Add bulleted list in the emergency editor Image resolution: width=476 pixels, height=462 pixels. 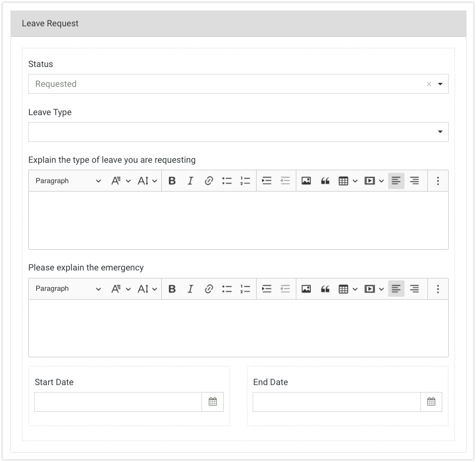(x=227, y=289)
